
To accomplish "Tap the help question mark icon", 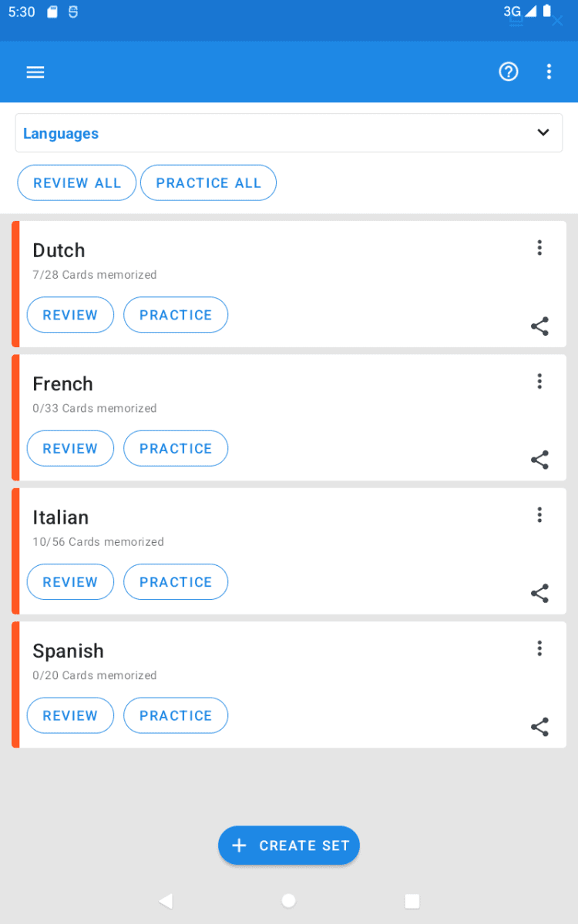I will coord(509,72).
